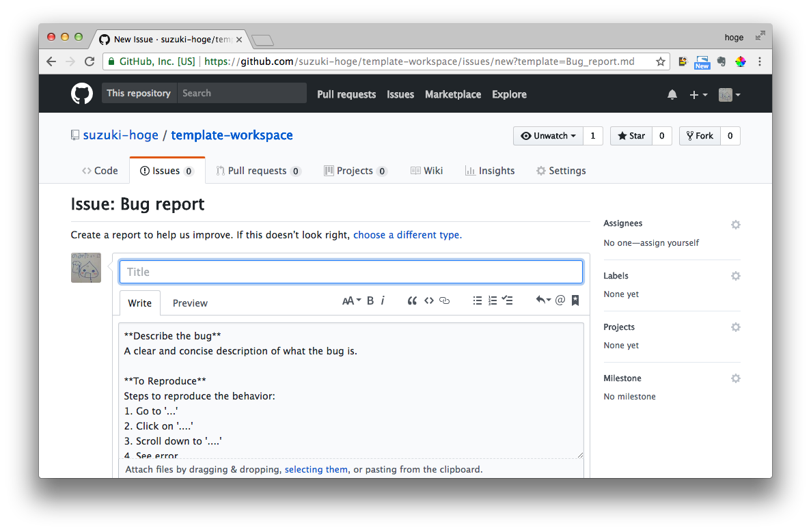Open the new repository plus dropdown
811x532 pixels.
click(x=698, y=94)
